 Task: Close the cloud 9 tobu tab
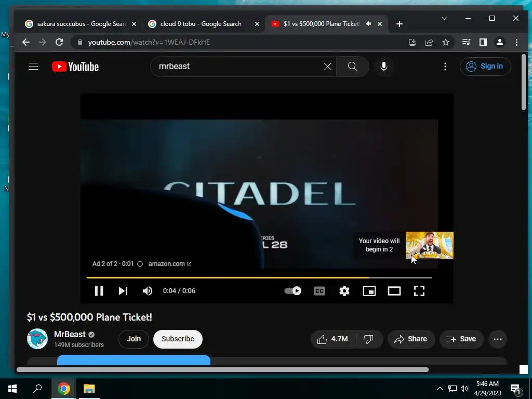pyautogui.click(x=257, y=24)
